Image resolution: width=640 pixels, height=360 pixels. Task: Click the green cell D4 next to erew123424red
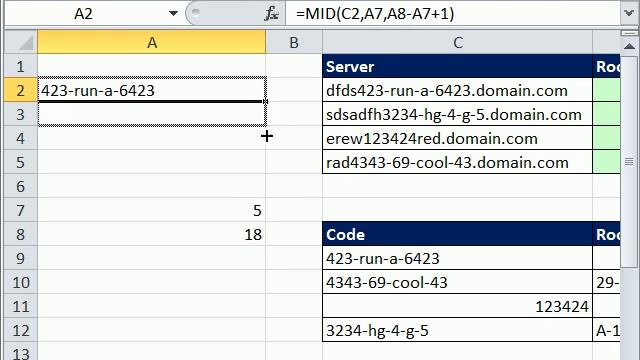pyautogui.click(x=607, y=138)
